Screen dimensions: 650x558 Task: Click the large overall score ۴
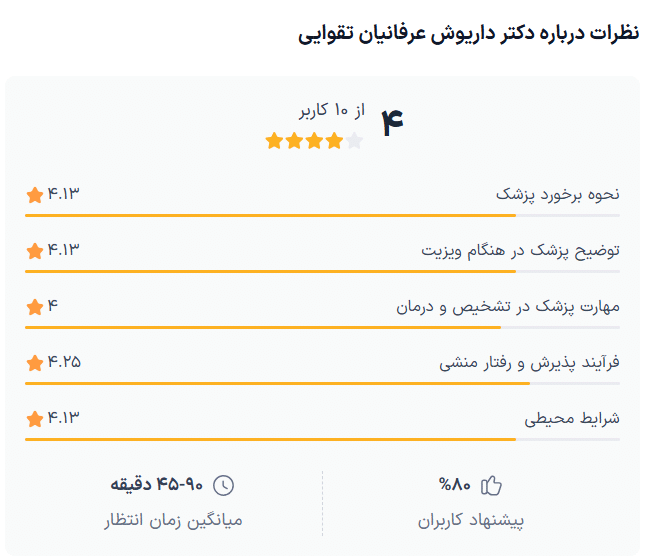coord(392,120)
